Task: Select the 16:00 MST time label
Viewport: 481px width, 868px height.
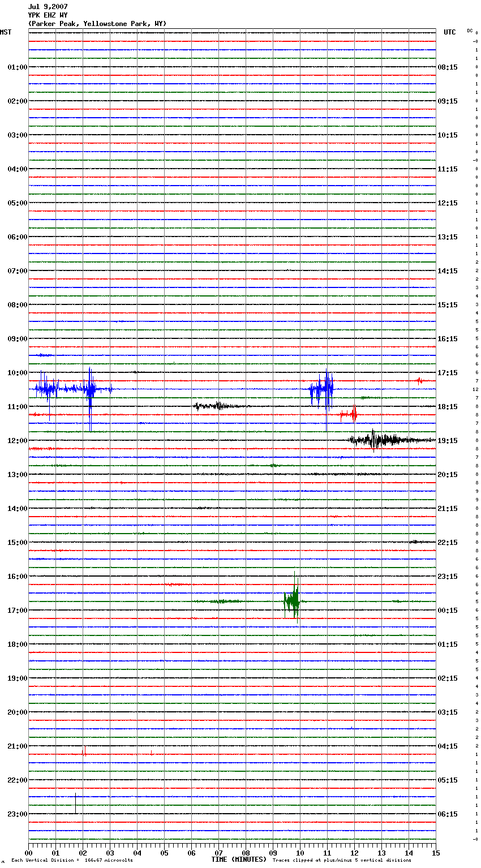Action: click(x=17, y=577)
